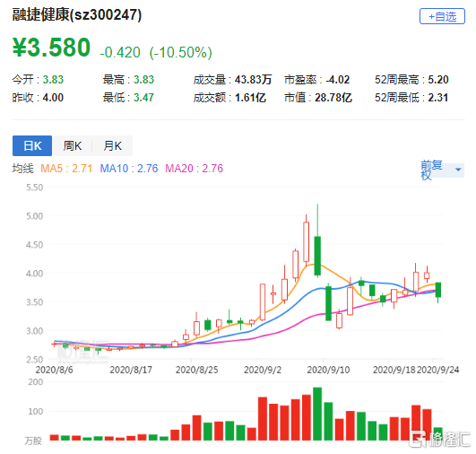Click the price change value -0.420
This screenshot has height=454, width=476.
point(120,53)
